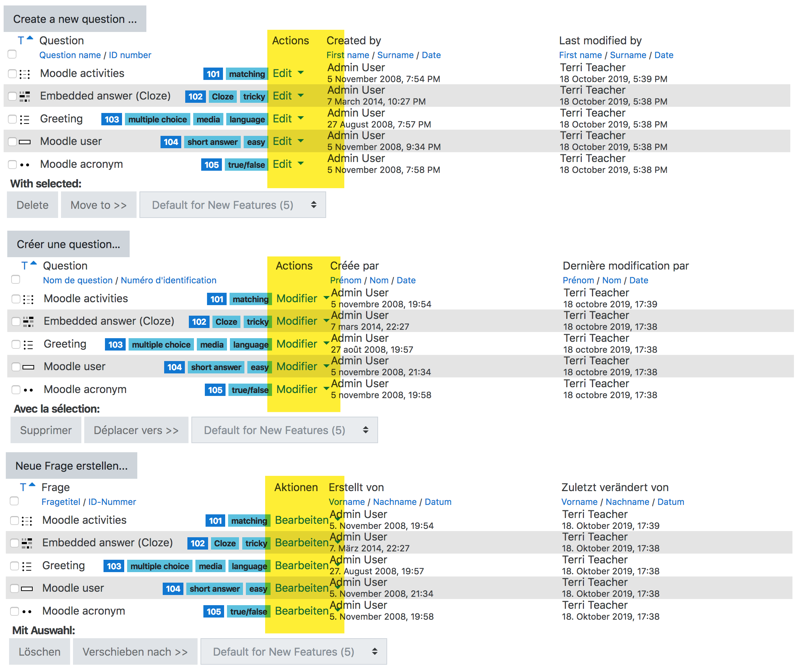Open category select next to Move to >>
This screenshot has width=799, height=672.
(x=233, y=205)
